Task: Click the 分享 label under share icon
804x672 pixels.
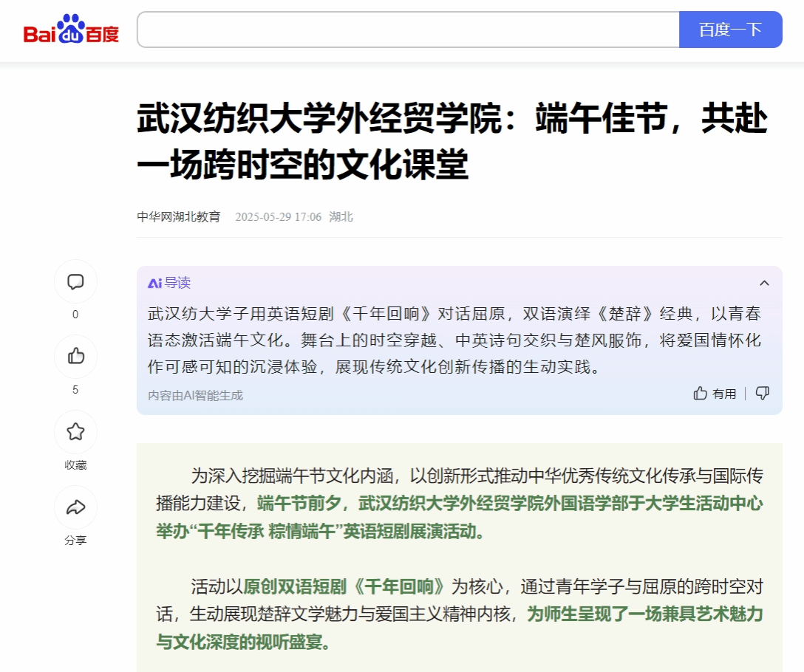Action: coord(75,541)
